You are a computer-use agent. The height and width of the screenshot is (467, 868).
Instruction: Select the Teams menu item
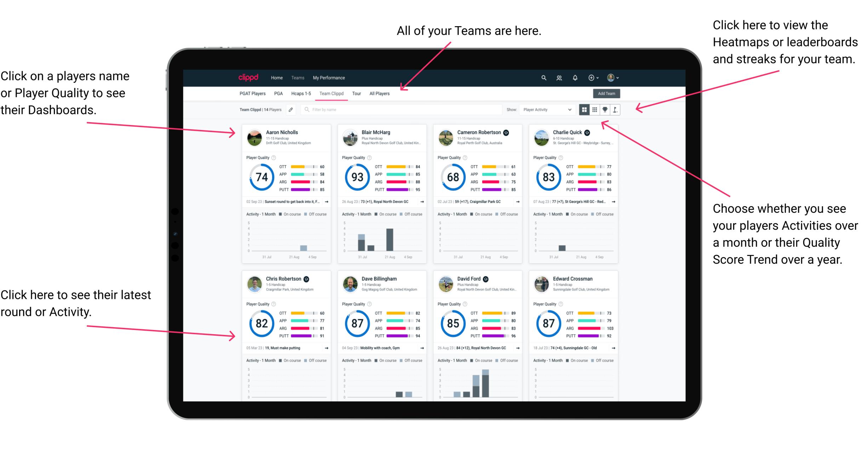click(x=298, y=77)
